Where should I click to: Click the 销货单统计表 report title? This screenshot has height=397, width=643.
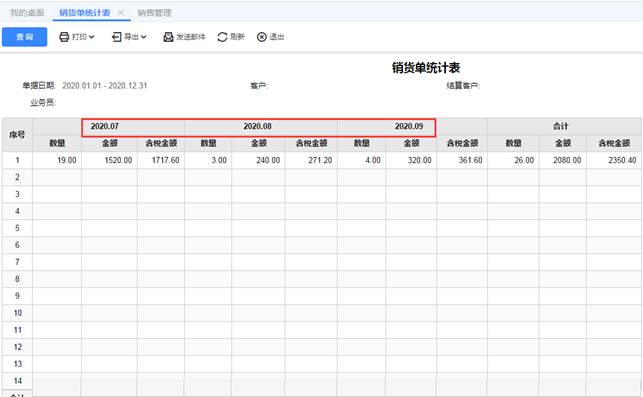coord(426,68)
